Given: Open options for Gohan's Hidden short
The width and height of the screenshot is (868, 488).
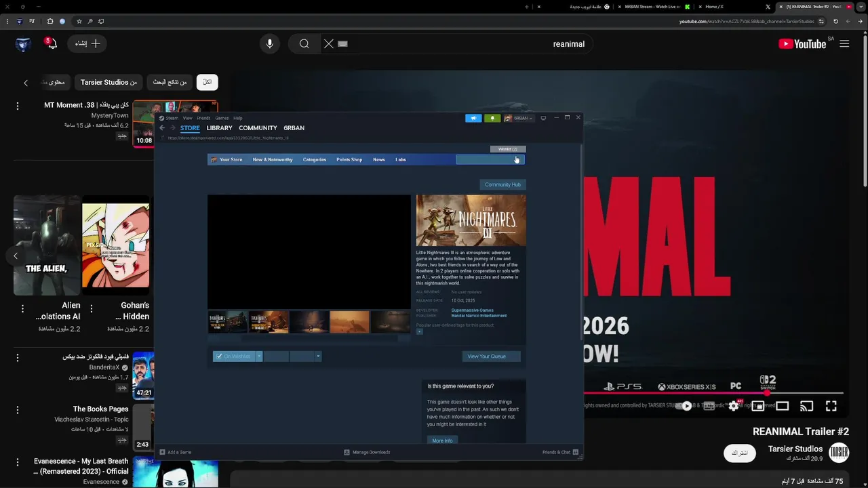Looking at the screenshot, I should click(92, 308).
